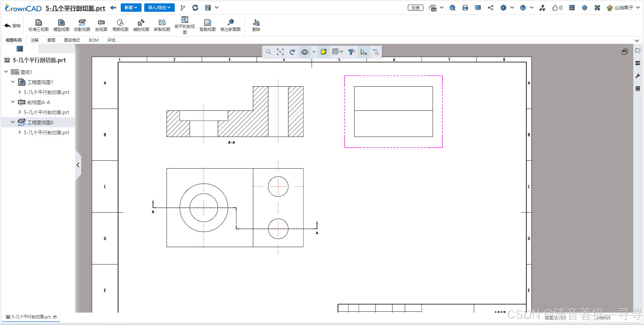Click the wrench icon in right sidebar
This screenshot has height=325, width=644.
pos(638,76)
